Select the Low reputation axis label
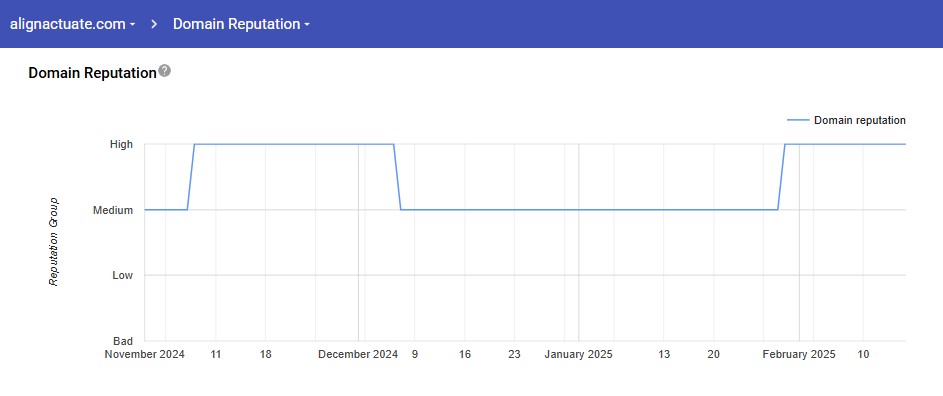 123,276
